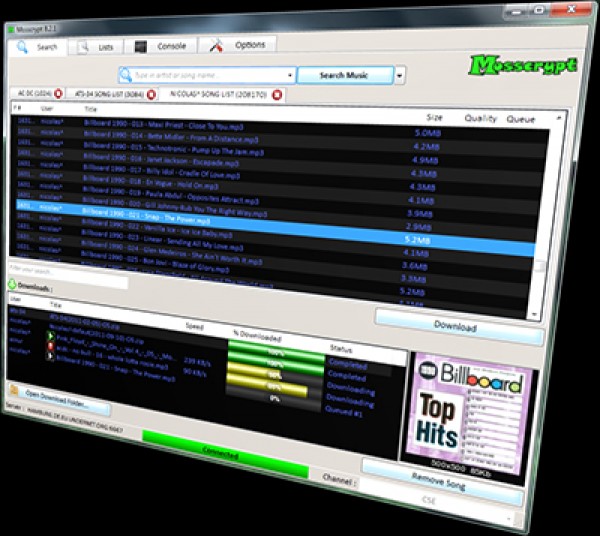Close the NICOLAS SONG LIST tab
600x536 pixels.
click(x=277, y=94)
